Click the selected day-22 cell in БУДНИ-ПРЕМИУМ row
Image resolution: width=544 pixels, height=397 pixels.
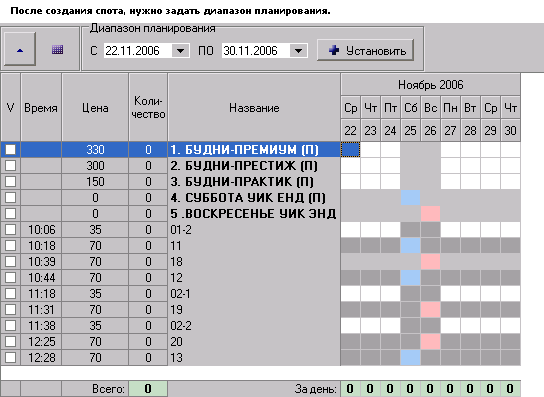pyautogui.click(x=350, y=150)
